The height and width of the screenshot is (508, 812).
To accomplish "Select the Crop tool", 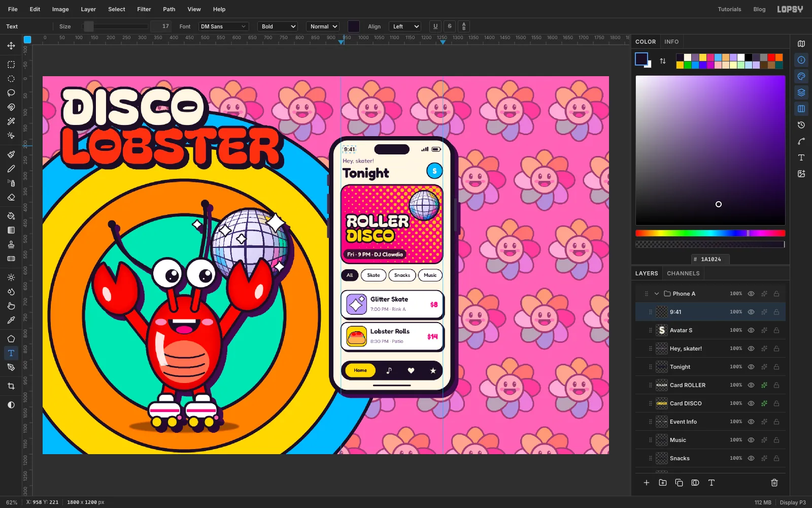I will [11, 386].
